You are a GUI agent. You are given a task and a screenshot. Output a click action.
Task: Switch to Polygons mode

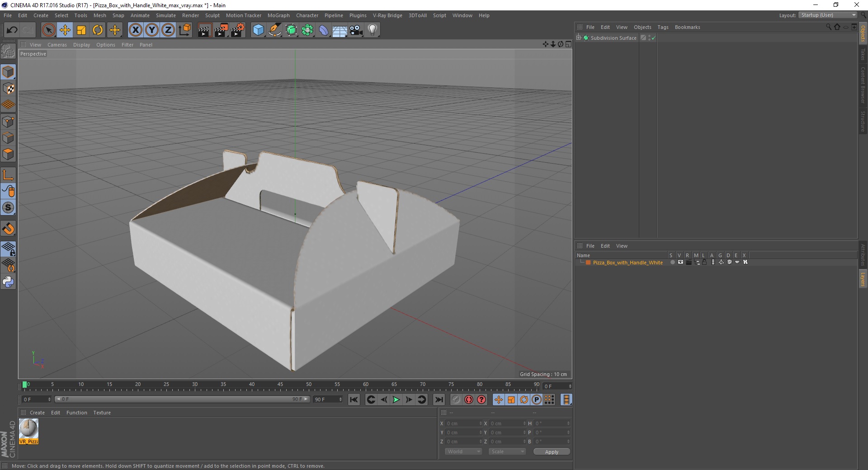pyautogui.click(x=8, y=154)
